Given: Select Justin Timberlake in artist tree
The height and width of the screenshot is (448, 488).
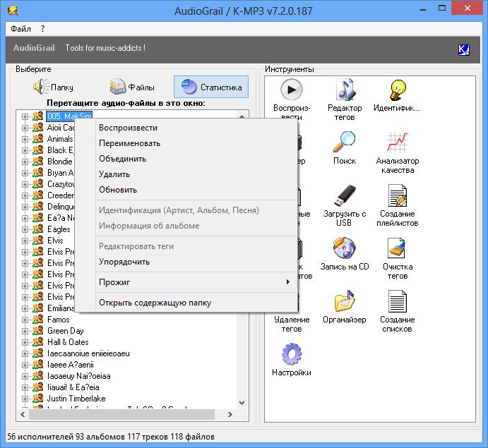Looking at the screenshot, I should [76, 399].
